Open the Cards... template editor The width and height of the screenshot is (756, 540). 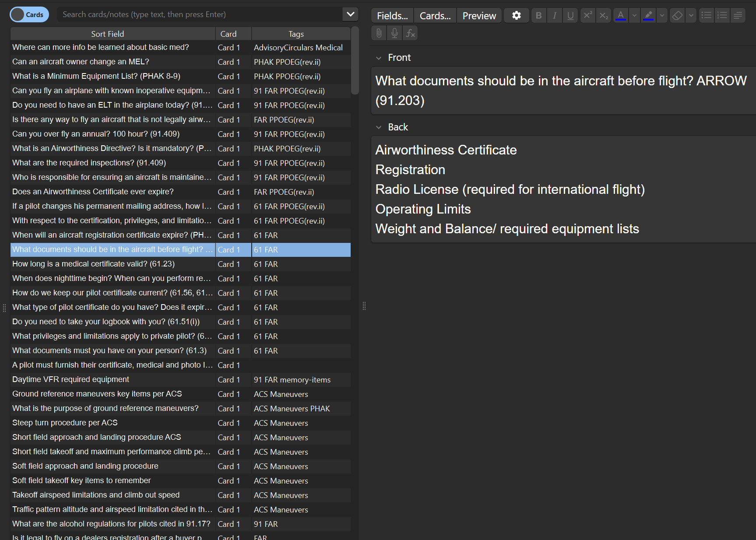click(x=434, y=15)
